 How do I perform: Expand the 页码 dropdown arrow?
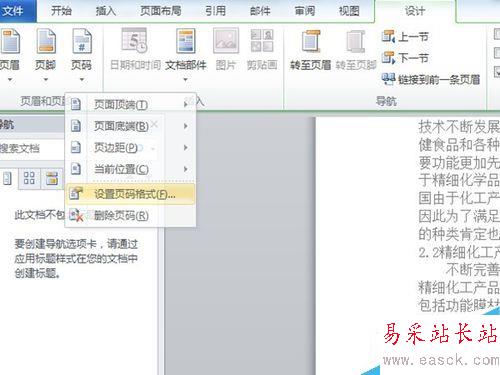81,80
